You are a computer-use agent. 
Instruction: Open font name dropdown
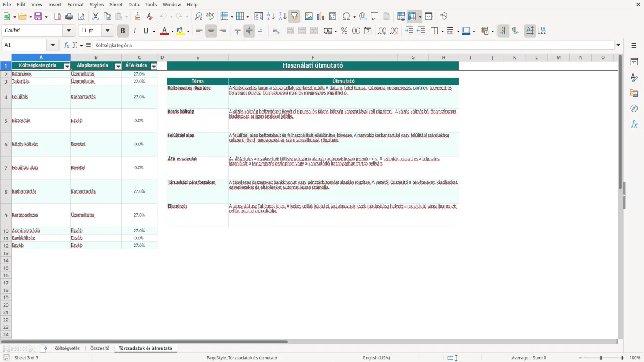pos(69,31)
